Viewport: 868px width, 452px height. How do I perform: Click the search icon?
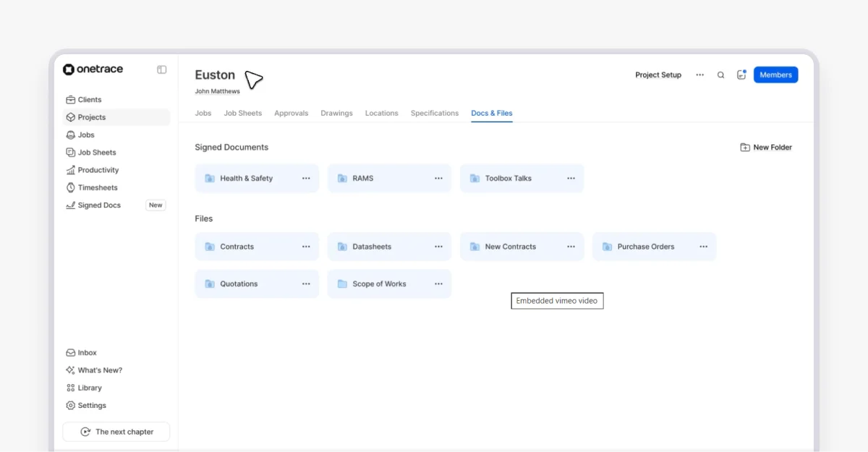[720, 74]
